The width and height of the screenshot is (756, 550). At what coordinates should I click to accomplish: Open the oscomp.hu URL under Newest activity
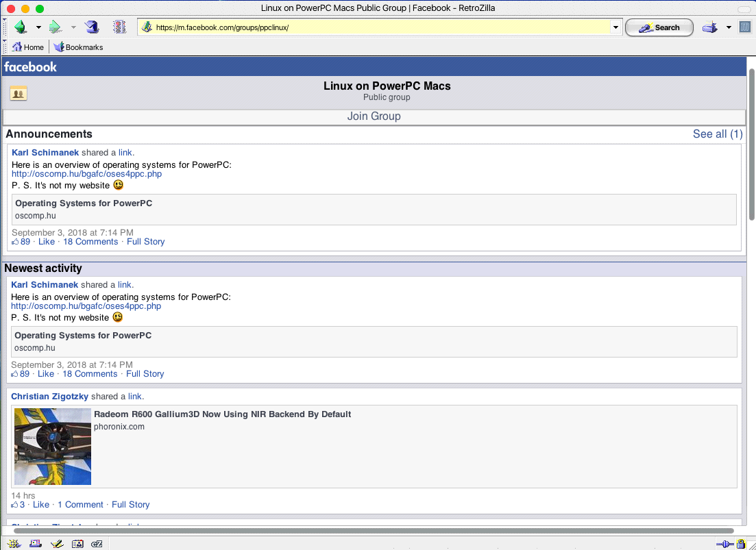click(86, 306)
